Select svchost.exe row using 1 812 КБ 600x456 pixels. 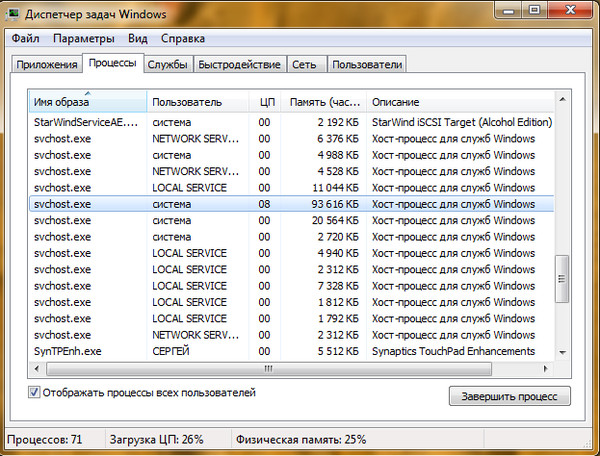(x=292, y=302)
